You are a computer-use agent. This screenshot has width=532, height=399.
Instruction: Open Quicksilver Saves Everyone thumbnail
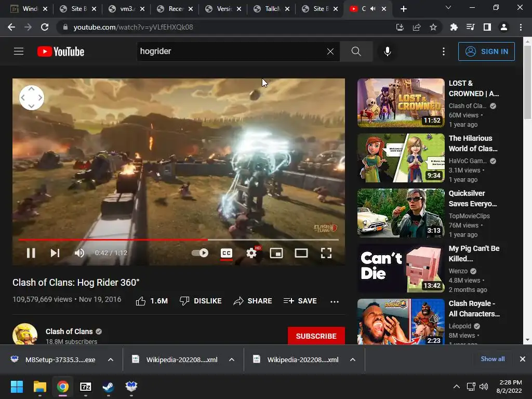pos(401,213)
